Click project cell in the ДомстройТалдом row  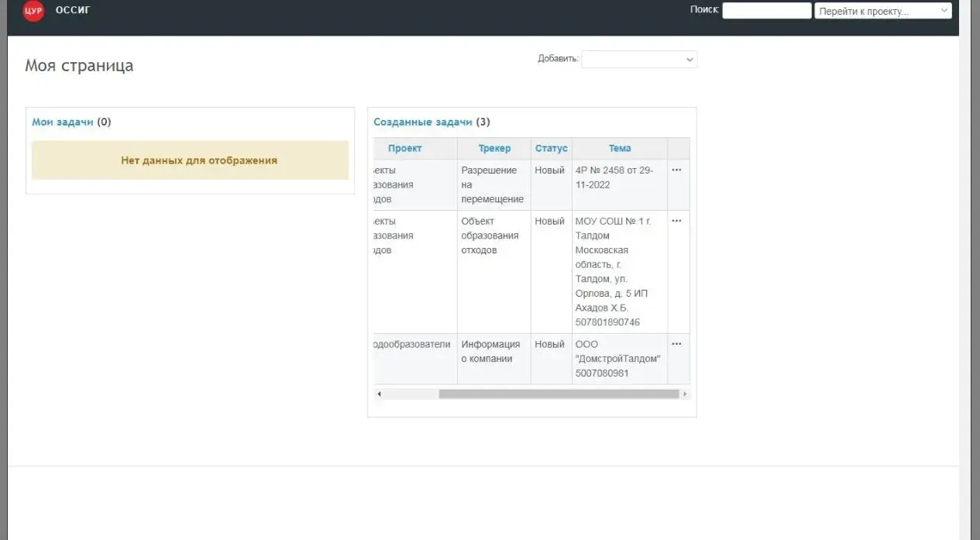click(x=415, y=359)
